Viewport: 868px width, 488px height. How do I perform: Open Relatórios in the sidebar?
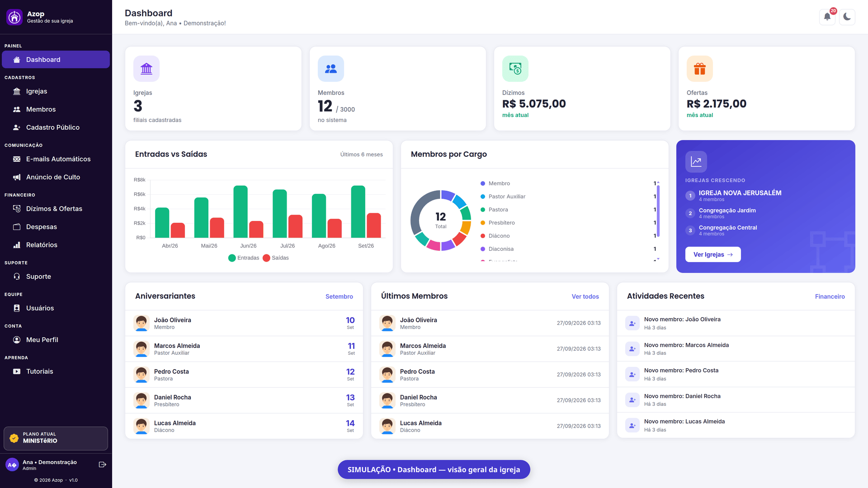(56, 245)
